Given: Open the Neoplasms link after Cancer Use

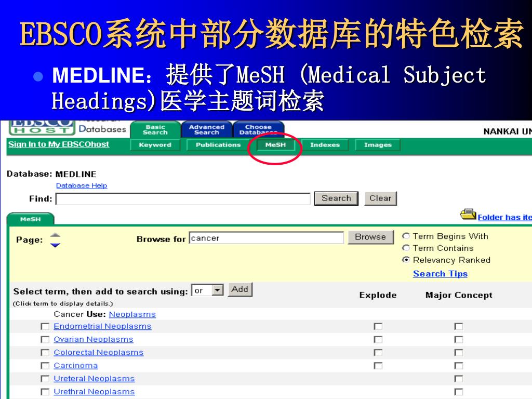Looking at the screenshot, I should (132, 314).
